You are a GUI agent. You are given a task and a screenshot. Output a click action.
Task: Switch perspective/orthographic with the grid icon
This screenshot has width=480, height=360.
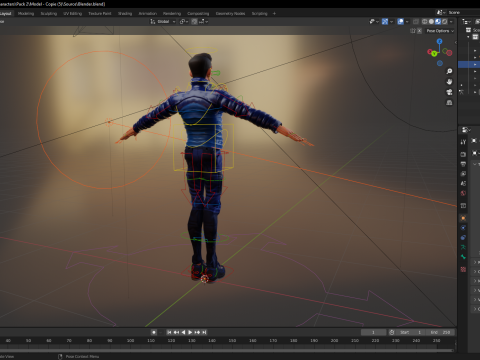pos(449,102)
